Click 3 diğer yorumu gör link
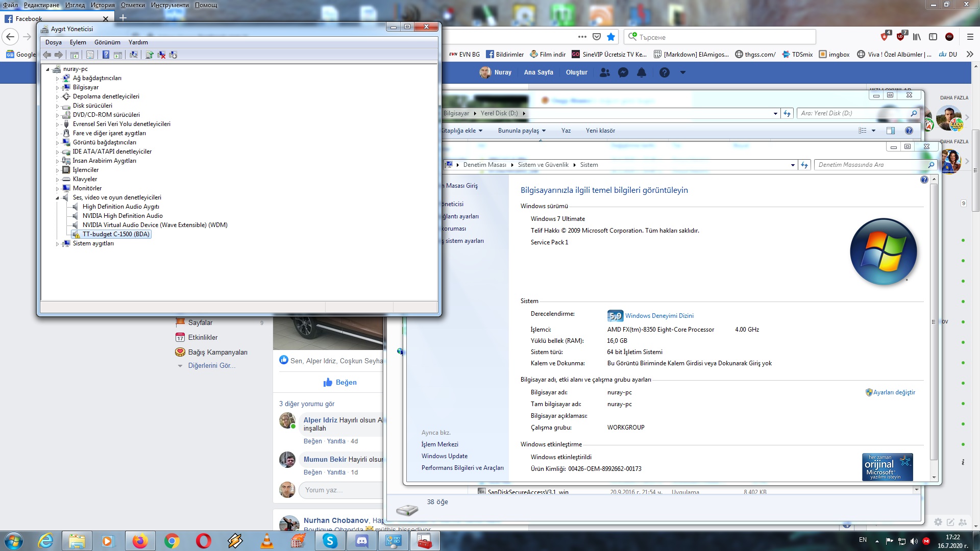This screenshot has width=980, height=551. click(306, 404)
